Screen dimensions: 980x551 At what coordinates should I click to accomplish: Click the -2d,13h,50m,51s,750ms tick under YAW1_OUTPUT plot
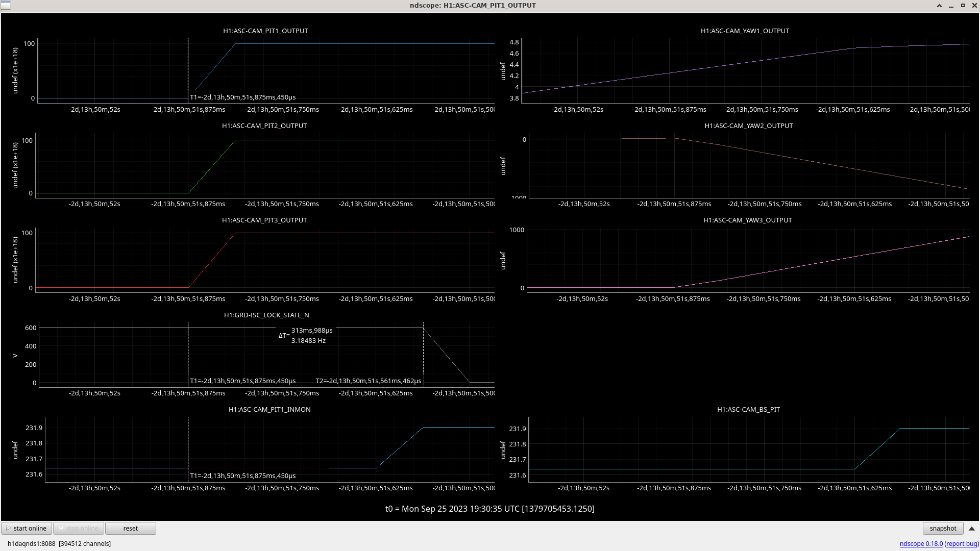[761, 109]
